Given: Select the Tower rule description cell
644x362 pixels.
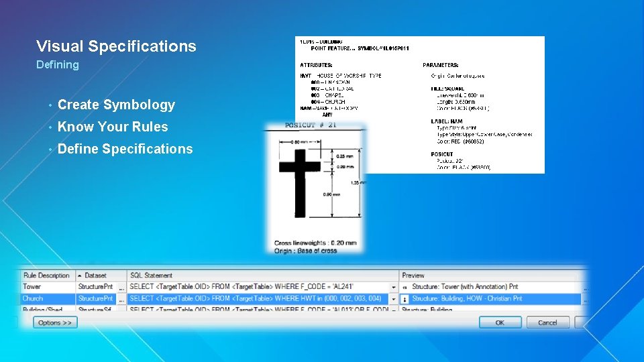Looking at the screenshot, I should pyautogui.click(x=48, y=287).
